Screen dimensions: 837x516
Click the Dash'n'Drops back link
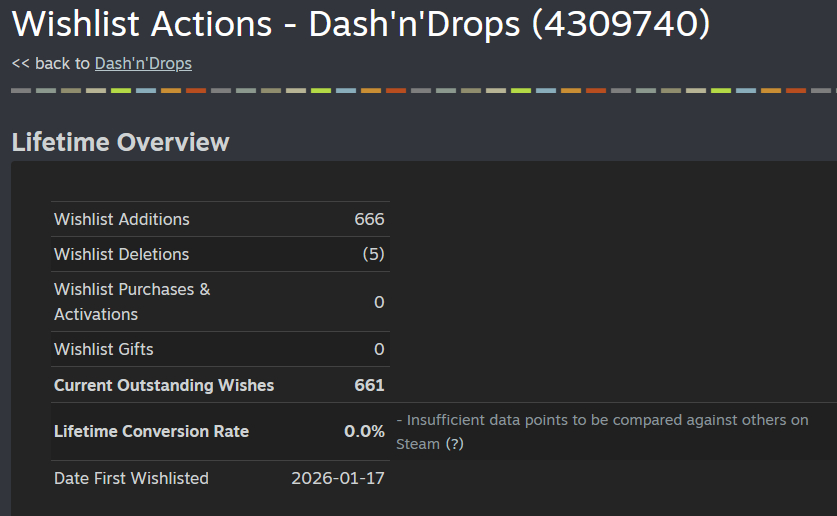(x=143, y=63)
